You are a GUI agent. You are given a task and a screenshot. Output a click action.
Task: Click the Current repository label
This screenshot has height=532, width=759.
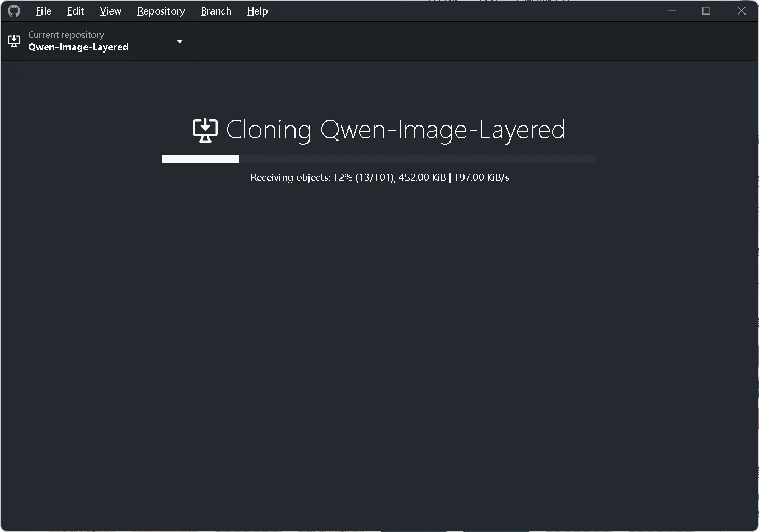66,35
